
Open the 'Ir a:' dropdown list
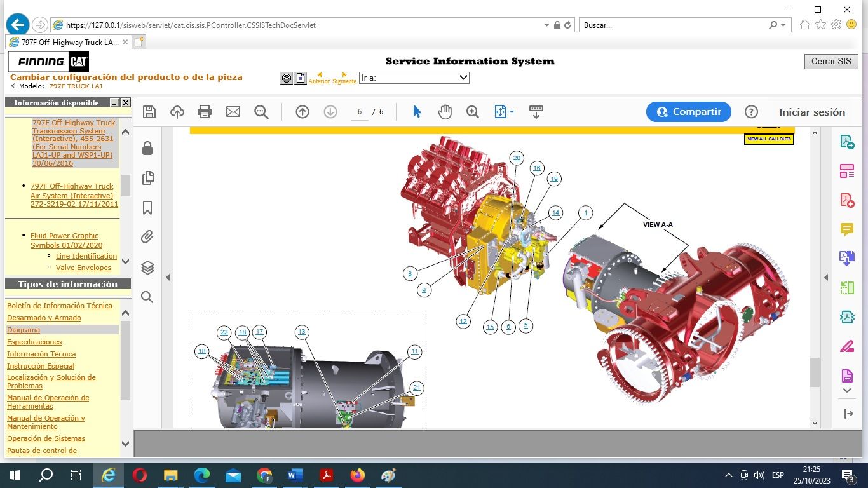coord(463,78)
